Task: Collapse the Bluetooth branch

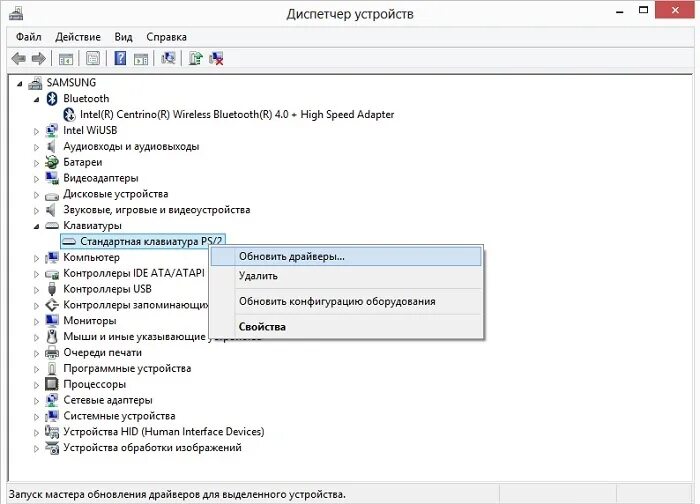Action: click(37, 100)
